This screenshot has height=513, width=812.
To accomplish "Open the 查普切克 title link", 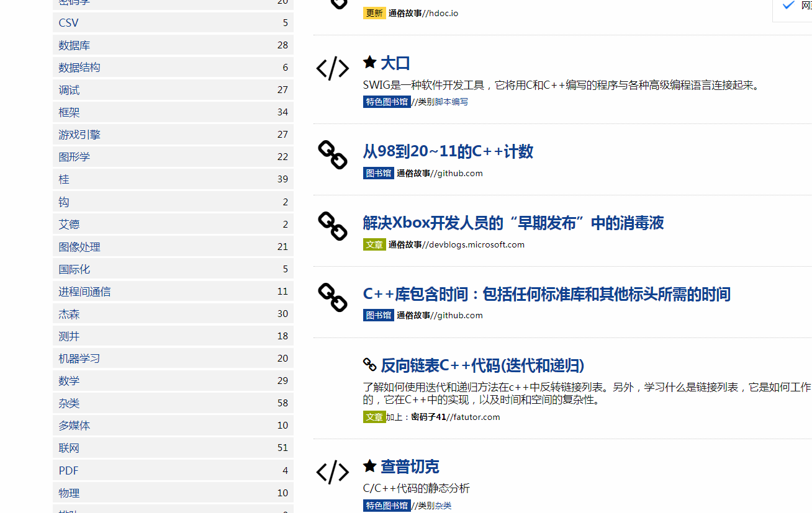I will point(410,466).
